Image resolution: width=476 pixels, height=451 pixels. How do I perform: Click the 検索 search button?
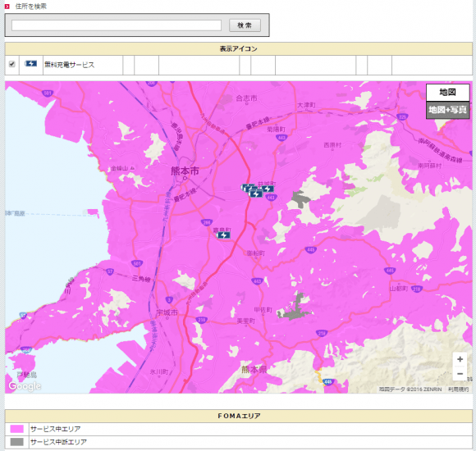[x=245, y=25]
